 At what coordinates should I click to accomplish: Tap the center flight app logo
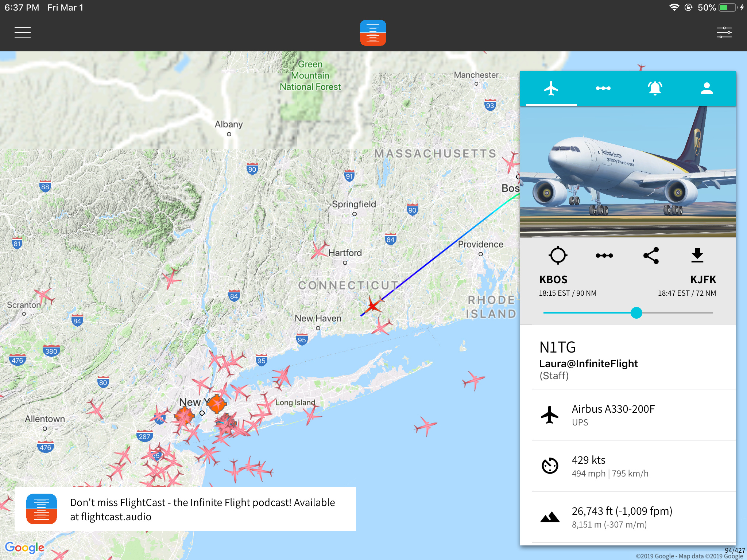pos(373,33)
